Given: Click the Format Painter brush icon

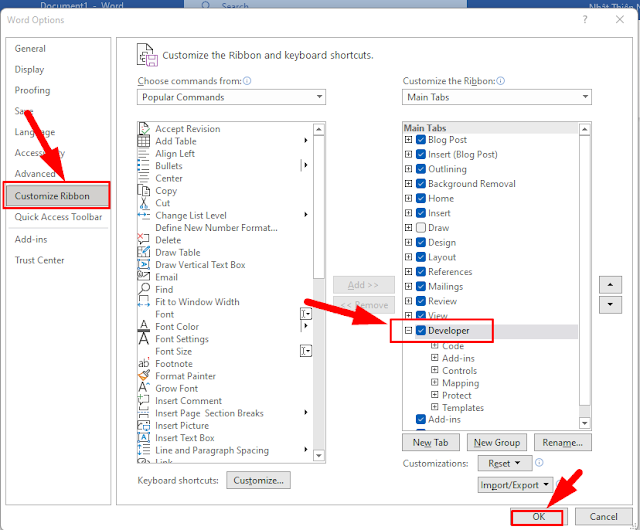Looking at the screenshot, I should pyautogui.click(x=144, y=376).
